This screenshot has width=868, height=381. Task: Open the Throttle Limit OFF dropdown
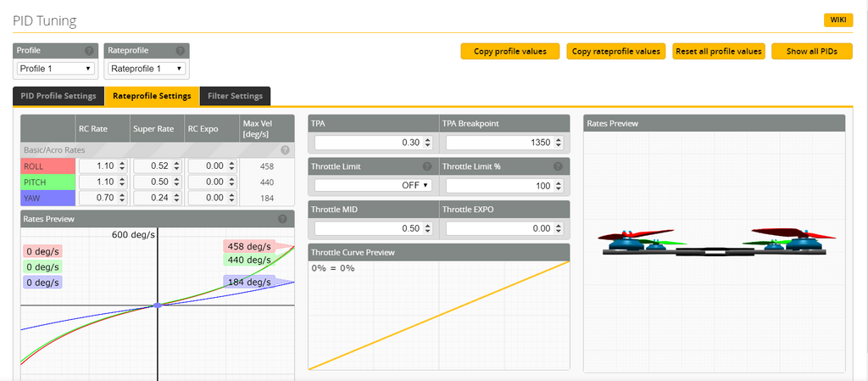[x=372, y=185]
